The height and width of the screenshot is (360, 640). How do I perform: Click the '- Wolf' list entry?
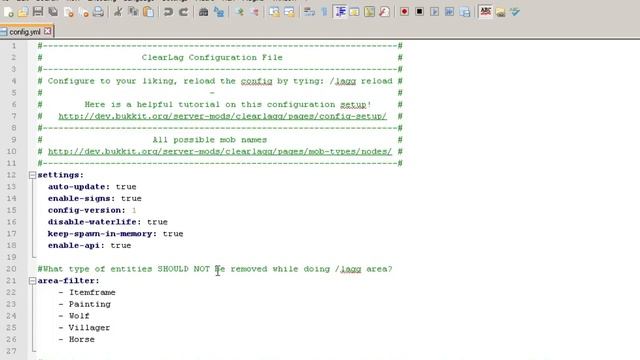pos(74,316)
